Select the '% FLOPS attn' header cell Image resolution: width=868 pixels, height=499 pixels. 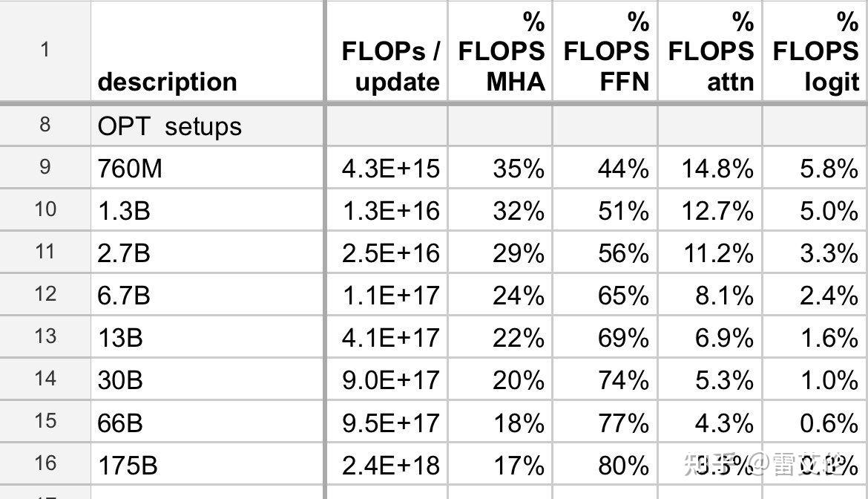[x=709, y=52]
